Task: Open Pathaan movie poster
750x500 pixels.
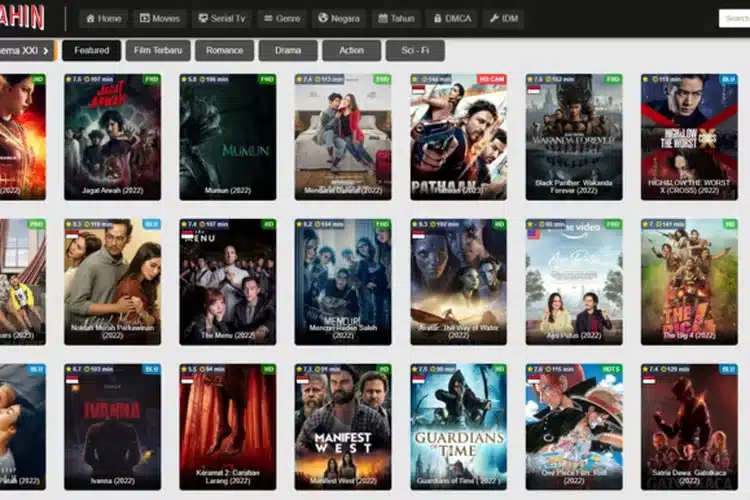Action: (458, 137)
